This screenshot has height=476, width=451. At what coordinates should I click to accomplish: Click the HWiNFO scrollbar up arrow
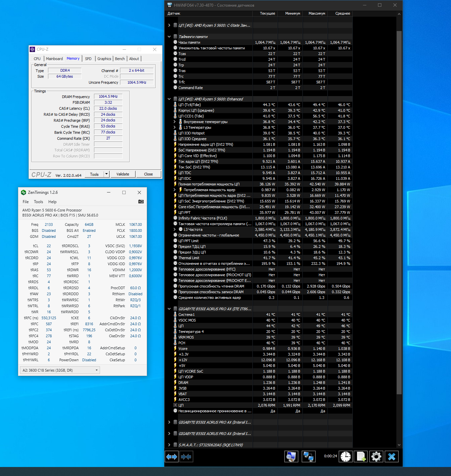pyautogui.click(x=399, y=14)
